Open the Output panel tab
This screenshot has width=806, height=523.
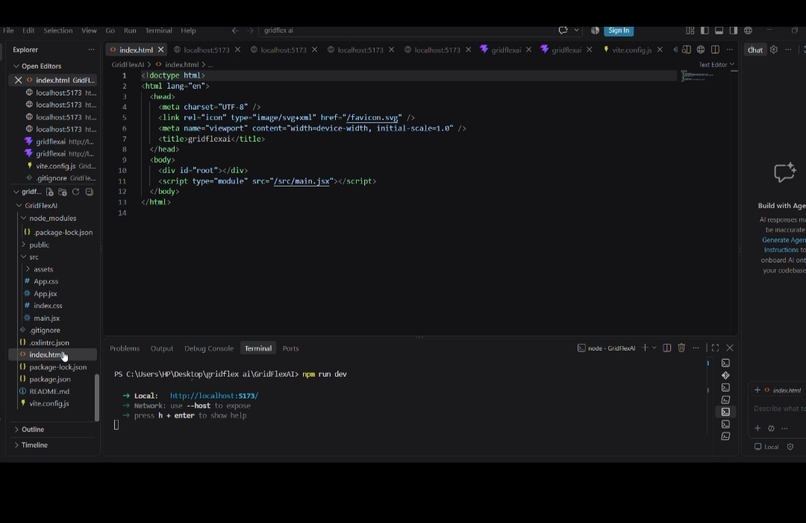click(x=161, y=348)
